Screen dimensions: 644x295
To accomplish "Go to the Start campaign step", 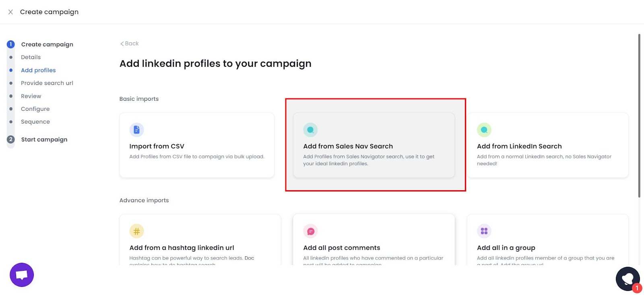I will [x=44, y=139].
